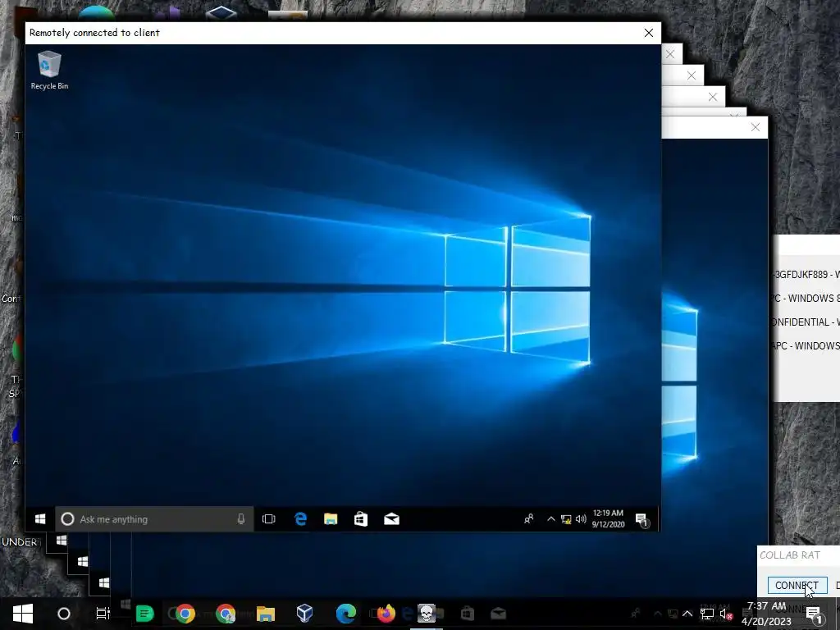840x630 pixels.
Task: Open the volume control in the remote tray
Action: 581,519
